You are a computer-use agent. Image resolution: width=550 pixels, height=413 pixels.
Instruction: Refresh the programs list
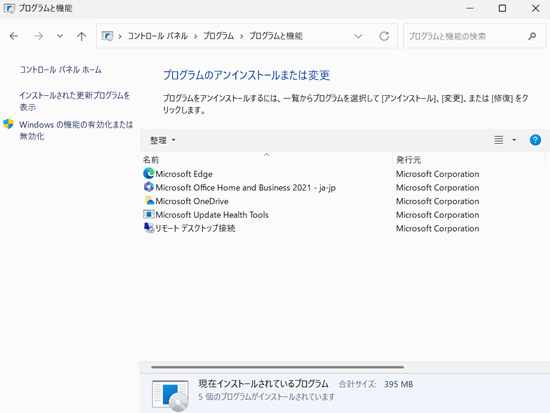384,36
